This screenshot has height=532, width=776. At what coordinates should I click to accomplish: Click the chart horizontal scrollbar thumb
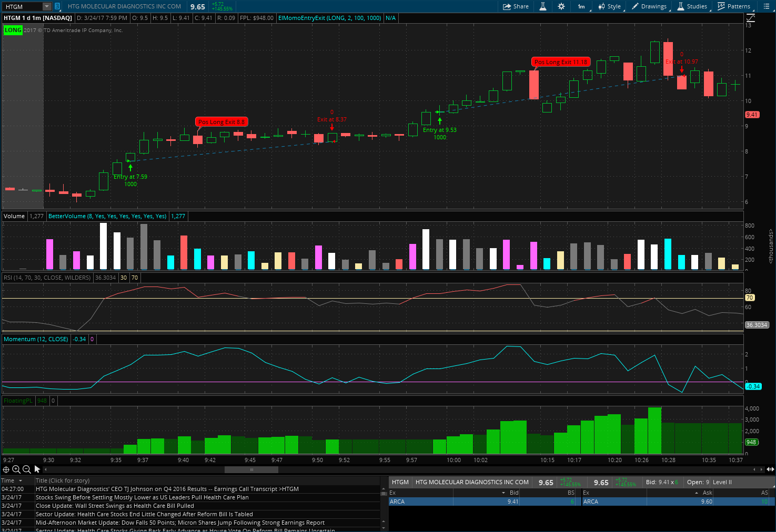tap(251, 469)
